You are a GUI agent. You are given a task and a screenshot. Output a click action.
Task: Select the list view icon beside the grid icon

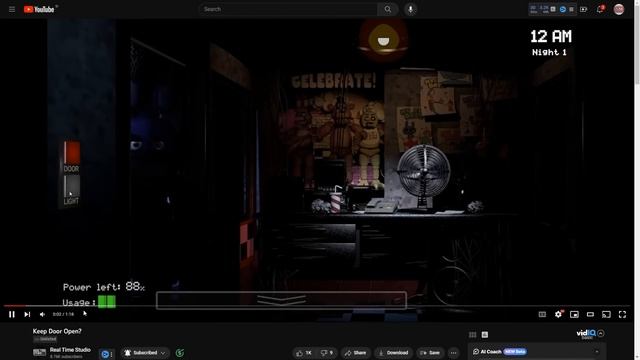click(484, 335)
